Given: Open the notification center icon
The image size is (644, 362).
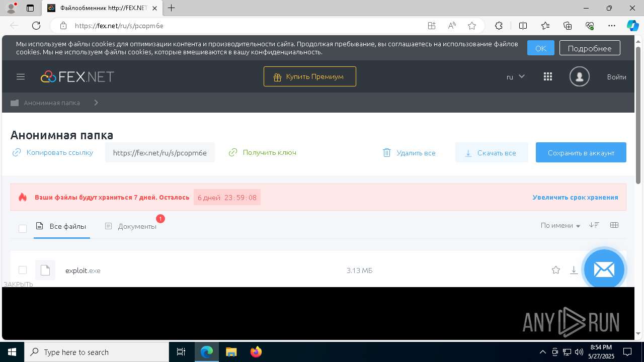Looking at the screenshot, I should click(627, 352).
